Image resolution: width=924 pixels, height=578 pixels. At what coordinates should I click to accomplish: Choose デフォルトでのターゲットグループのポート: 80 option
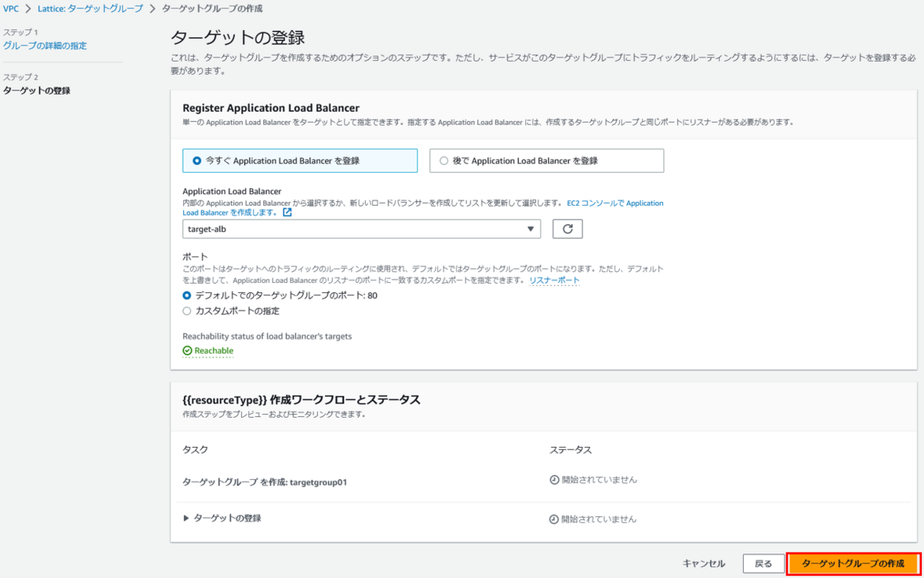[x=186, y=295]
